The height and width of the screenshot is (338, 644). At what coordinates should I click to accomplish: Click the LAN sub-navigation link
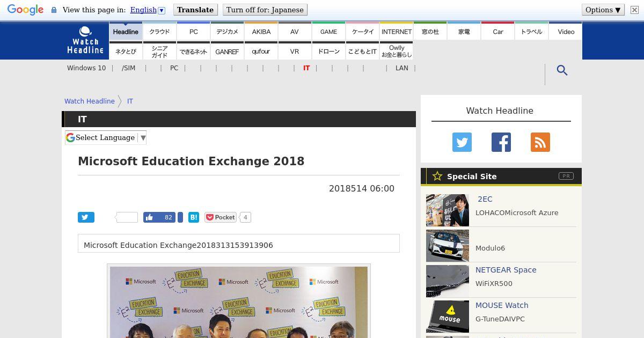(x=402, y=68)
